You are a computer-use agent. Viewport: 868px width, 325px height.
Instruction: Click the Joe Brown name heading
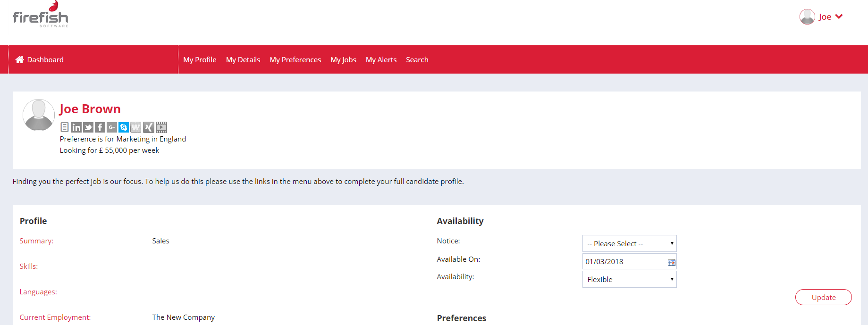coord(90,109)
